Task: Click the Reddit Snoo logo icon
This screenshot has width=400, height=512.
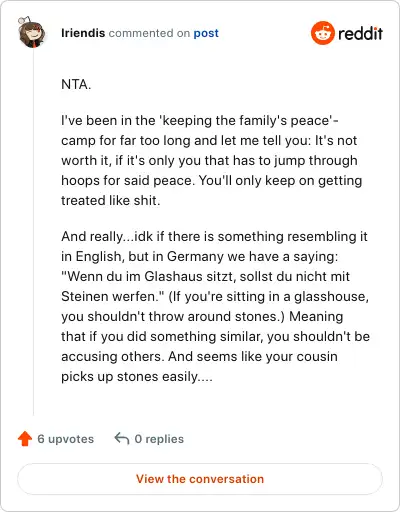Action: (322, 33)
